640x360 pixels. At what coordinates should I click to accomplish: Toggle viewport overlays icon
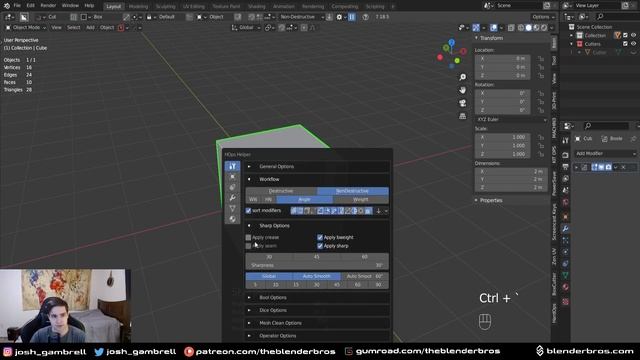(x=494, y=28)
